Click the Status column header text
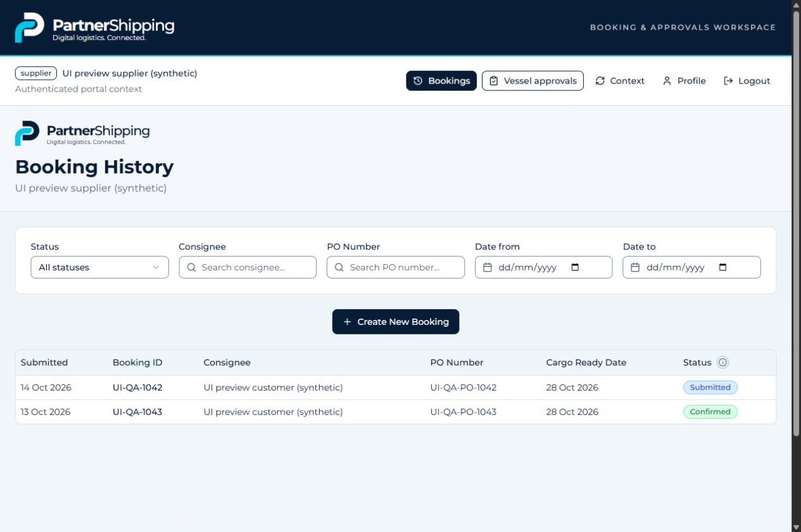Viewport: 801px width, 532px height. click(x=697, y=363)
